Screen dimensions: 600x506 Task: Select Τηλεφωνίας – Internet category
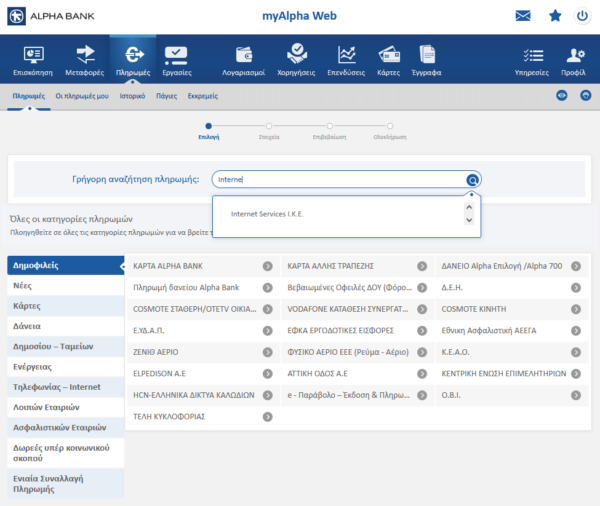66,387
